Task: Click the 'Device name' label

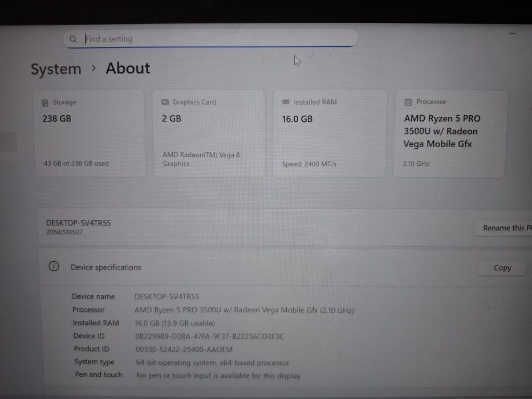Action: (x=94, y=296)
